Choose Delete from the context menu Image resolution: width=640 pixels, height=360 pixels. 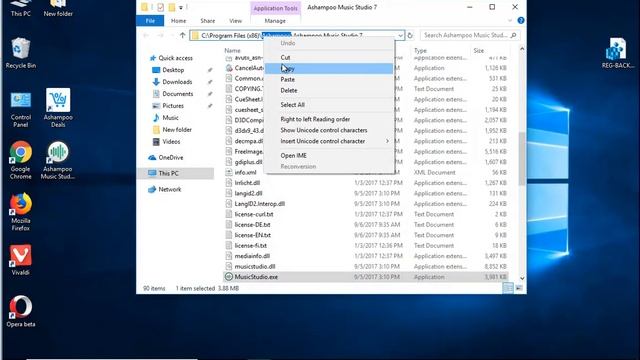[x=330, y=91]
